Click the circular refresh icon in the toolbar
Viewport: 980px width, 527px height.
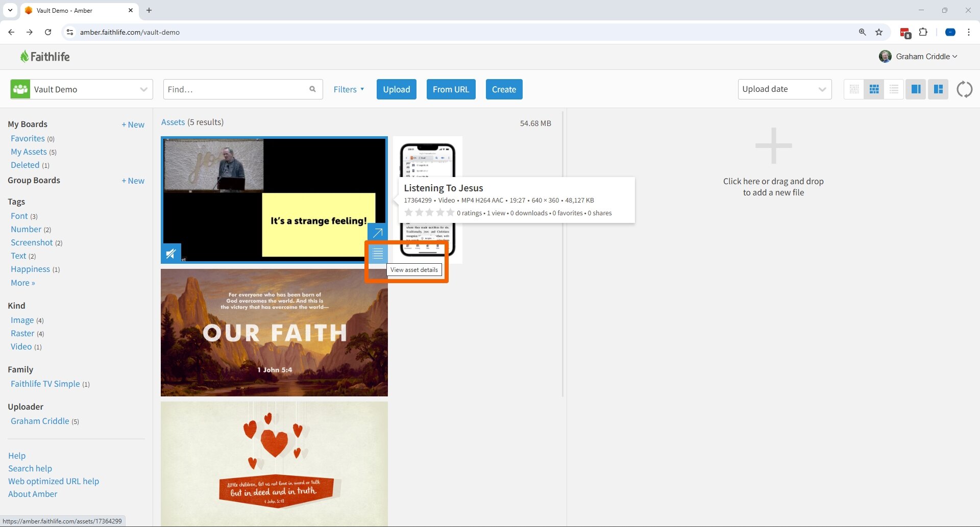point(964,89)
